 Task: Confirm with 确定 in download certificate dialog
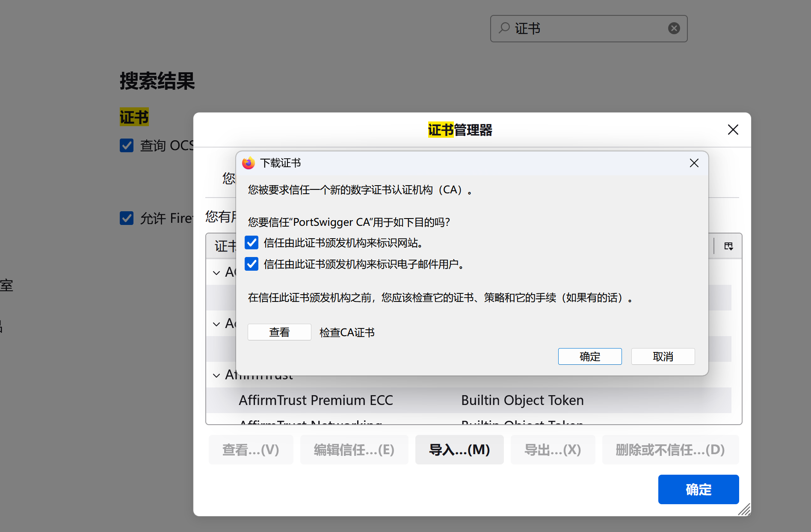coord(590,356)
